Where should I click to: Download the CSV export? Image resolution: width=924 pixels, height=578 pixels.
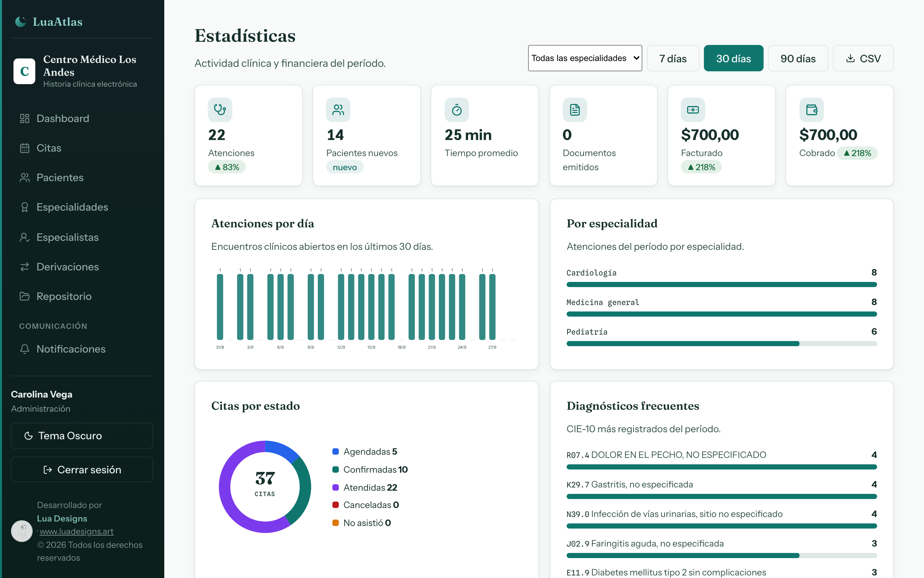click(x=863, y=58)
